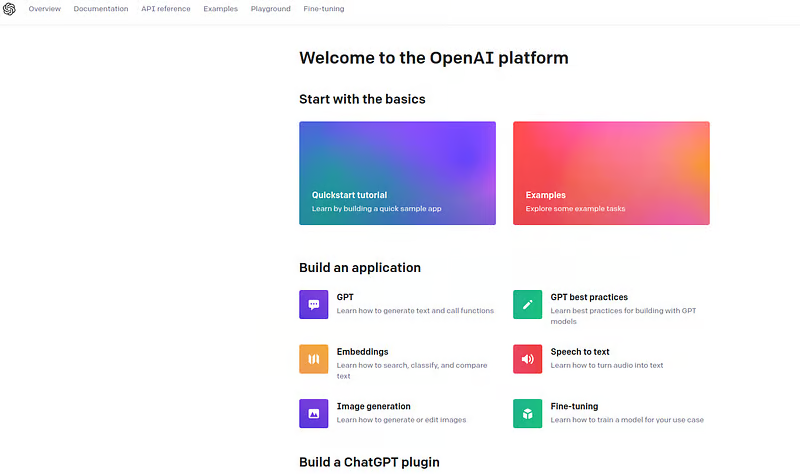Image resolution: width=800 pixels, height=474 pixels.
Task: Open the Quickstart tutorial card
Action: [397, 173]
